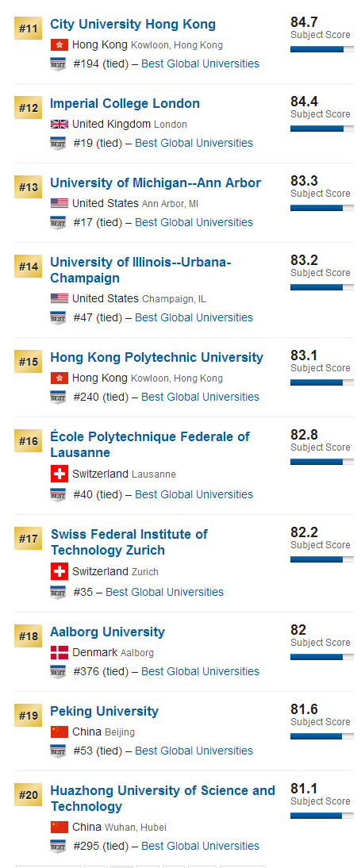Click the #11 gold rank badge
The width and height of the screenshot is (361, 868).
(29, 29)
